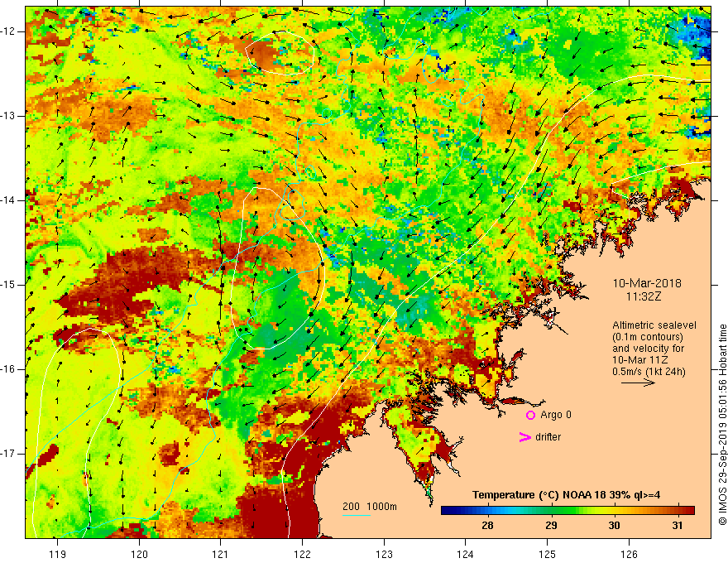Click the 0.5m/s velocity scale arrow
728x563 pixels.
tap(638, 383)
